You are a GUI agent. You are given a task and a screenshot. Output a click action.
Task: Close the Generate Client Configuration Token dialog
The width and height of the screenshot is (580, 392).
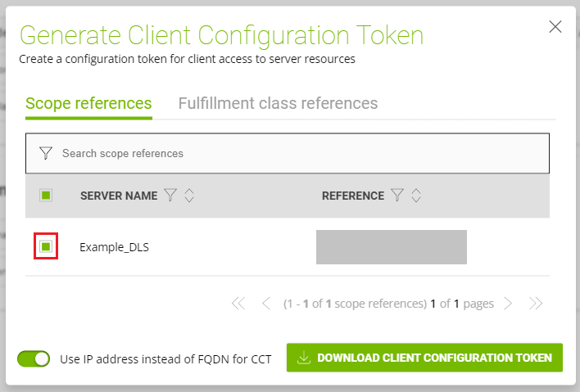pos(555,27)
